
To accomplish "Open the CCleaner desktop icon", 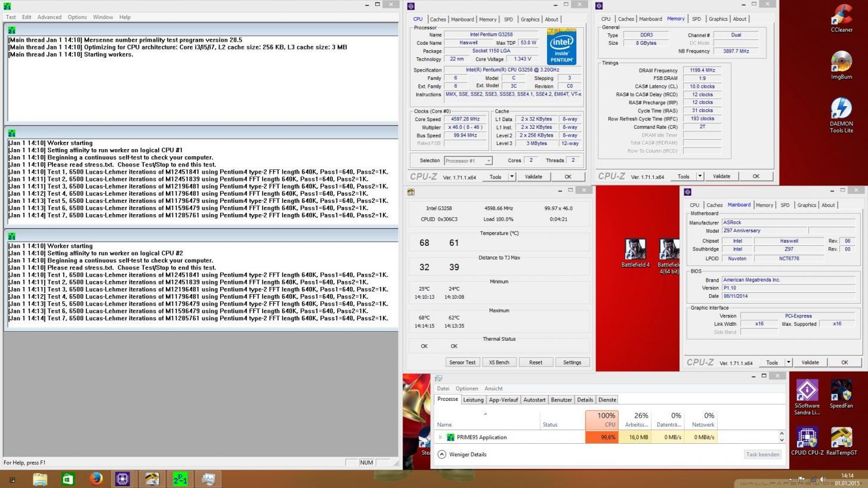I will 841,19.
